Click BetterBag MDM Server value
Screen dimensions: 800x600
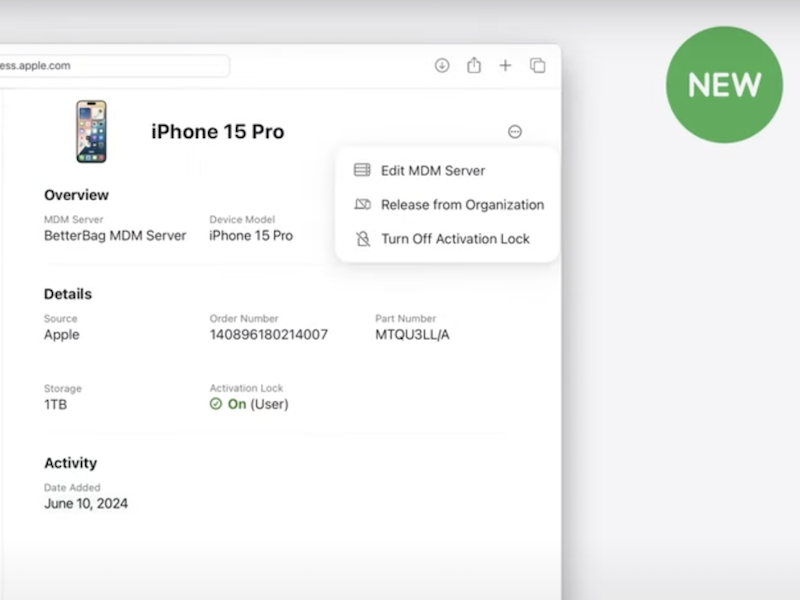pos(115,236)
